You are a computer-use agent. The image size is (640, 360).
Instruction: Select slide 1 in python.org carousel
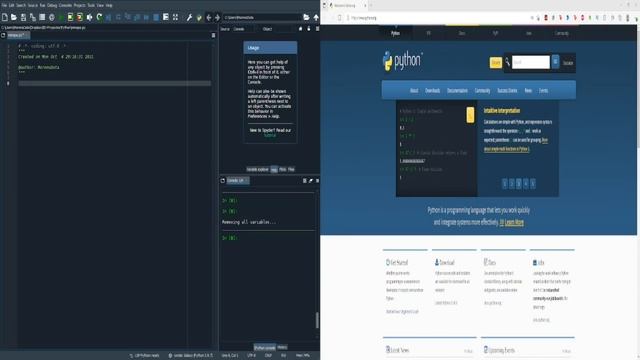click(504, 184)
